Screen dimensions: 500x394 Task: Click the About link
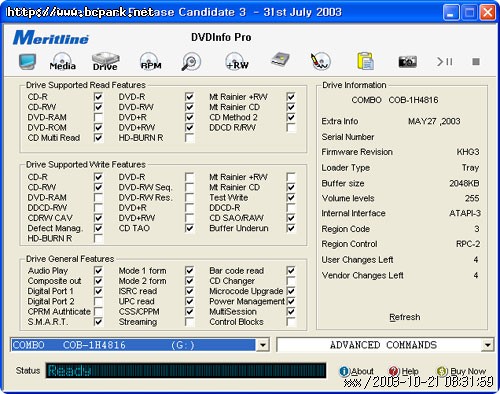point(362,371)
